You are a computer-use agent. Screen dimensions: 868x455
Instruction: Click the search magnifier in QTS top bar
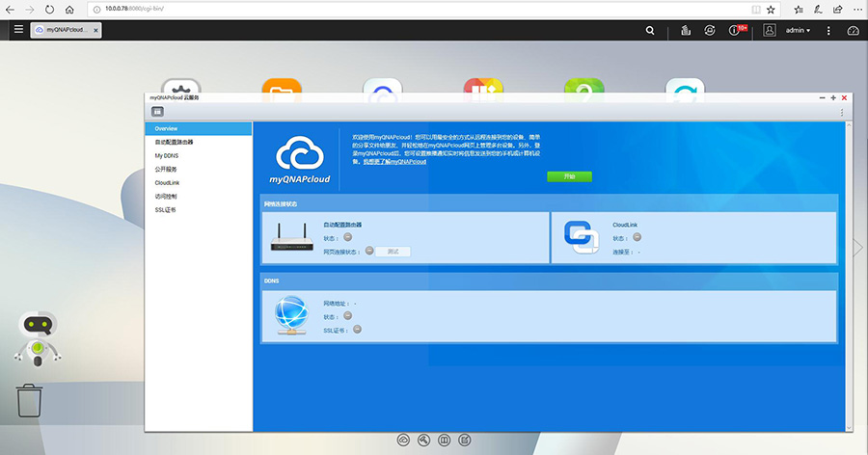coord(650,31)
